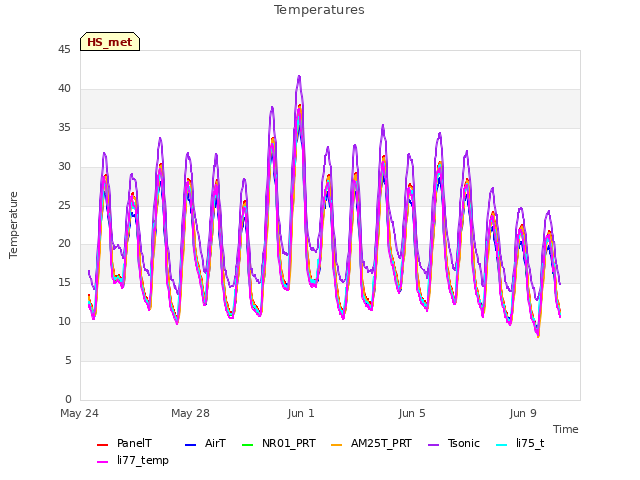Click the Jun 1 axis label
This screenshot has width=640, height=480.
[301, 413]
